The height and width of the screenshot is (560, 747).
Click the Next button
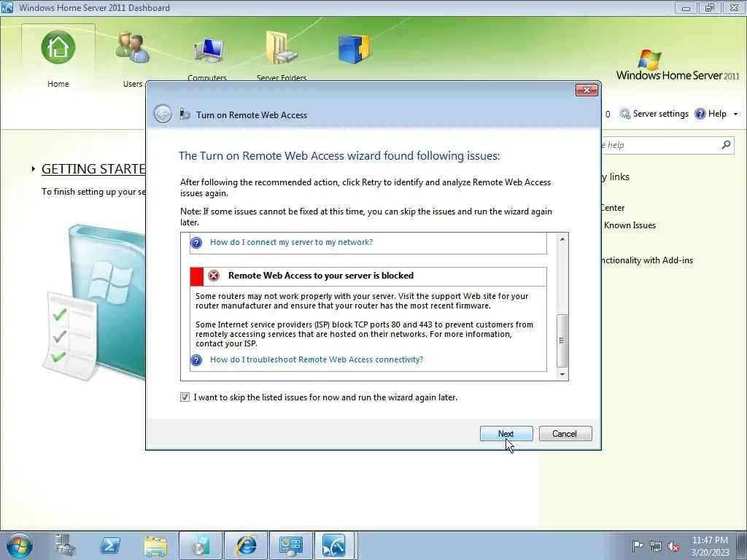coord(506,433)
